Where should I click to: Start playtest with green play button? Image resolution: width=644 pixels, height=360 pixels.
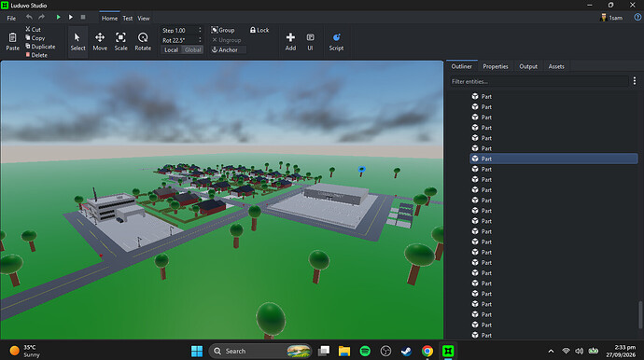[58, 17]
